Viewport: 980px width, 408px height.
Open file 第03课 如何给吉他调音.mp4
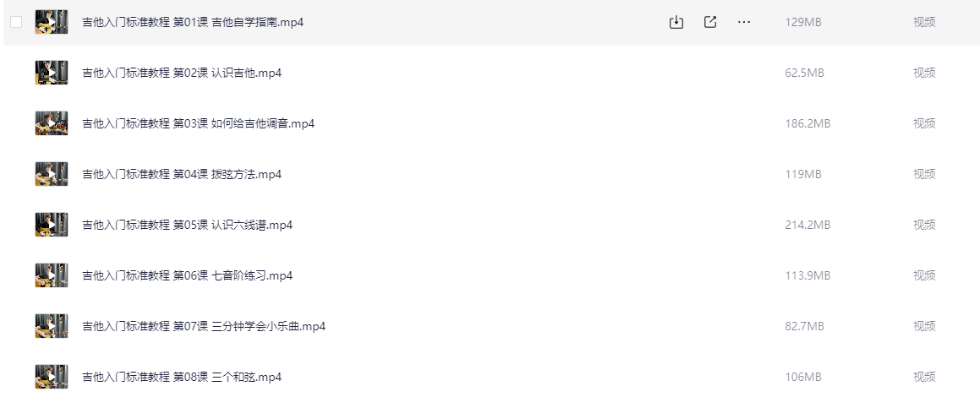[x=198, y=123]
